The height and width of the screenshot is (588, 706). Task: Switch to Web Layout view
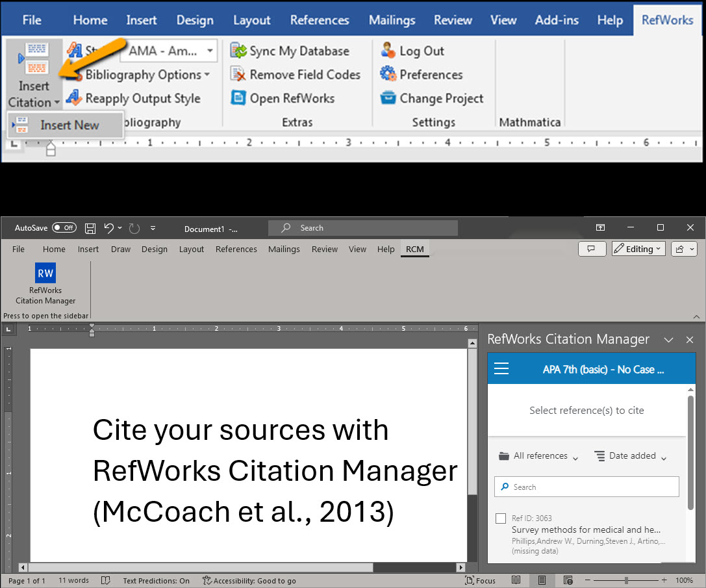568,580
